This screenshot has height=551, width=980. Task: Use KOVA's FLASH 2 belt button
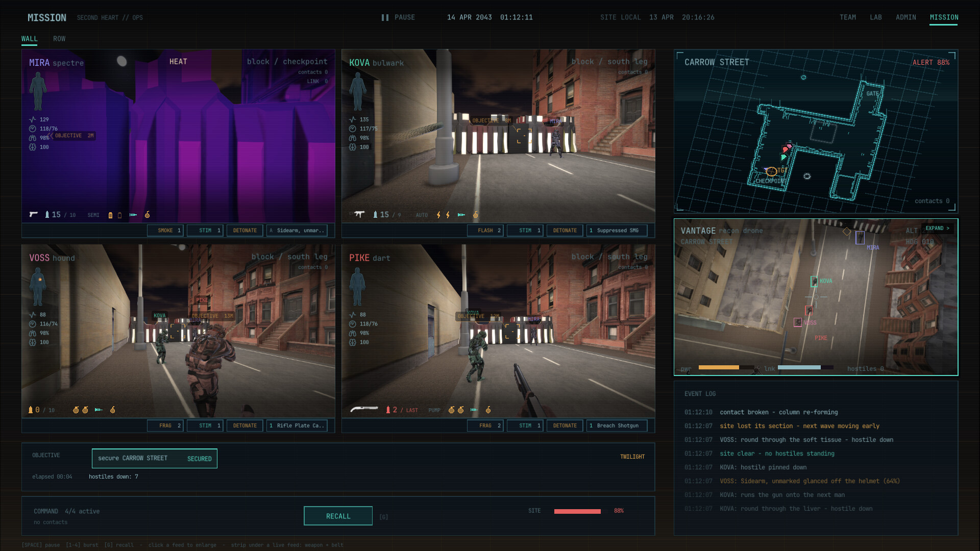point(485,231)
